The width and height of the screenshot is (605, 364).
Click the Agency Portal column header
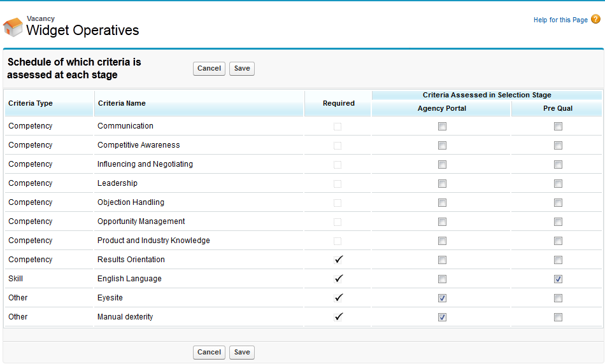(x=441, y=109)
